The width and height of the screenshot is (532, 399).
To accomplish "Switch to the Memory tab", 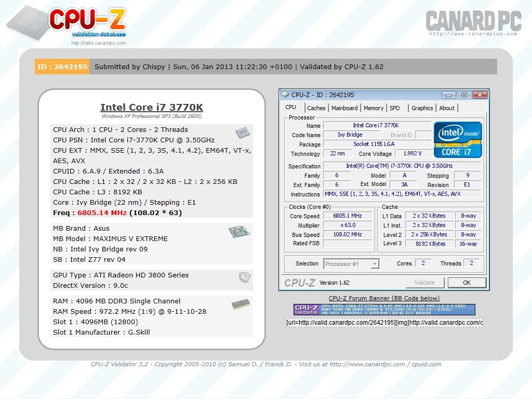I will point(373,108).
